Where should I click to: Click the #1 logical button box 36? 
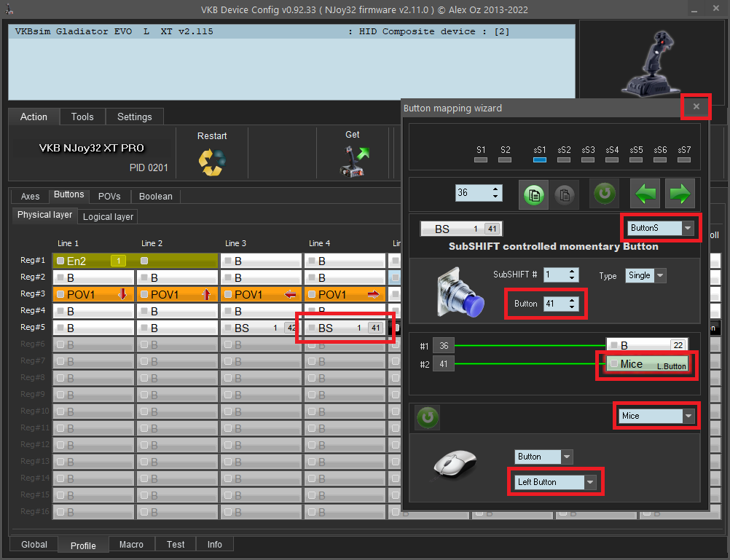(x=444, y=346)
